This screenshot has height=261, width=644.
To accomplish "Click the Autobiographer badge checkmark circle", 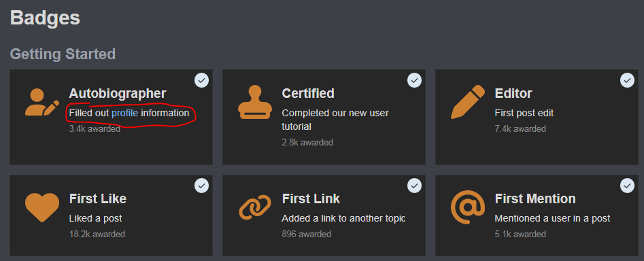I will [x=202, y=80].
